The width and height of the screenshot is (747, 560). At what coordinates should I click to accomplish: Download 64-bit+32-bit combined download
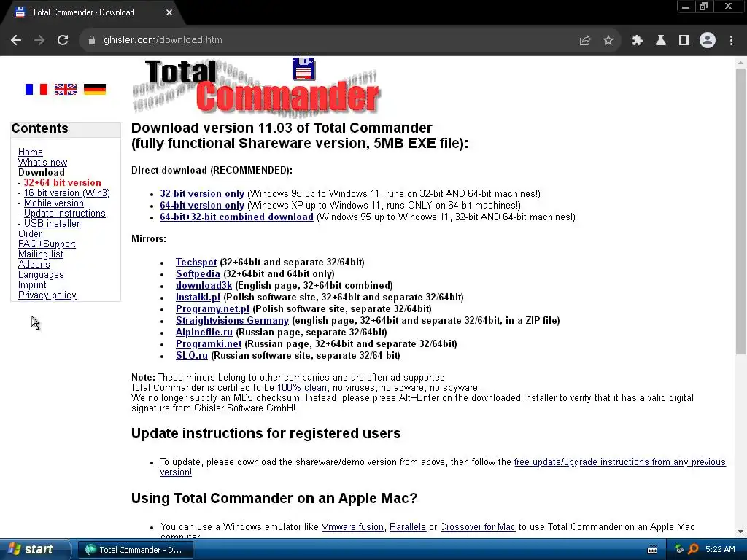coord(237,217)
